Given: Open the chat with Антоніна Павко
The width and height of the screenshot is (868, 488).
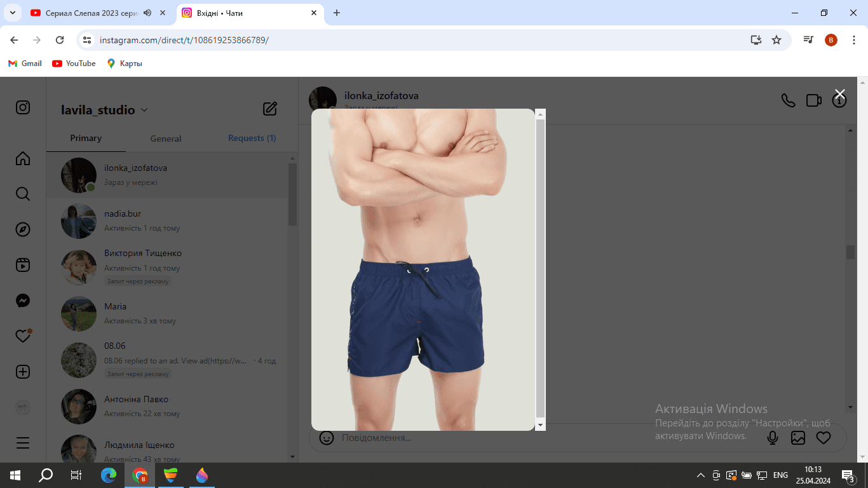Looking at the screenshot, I should pyautogui.click(x=167, y=406).
